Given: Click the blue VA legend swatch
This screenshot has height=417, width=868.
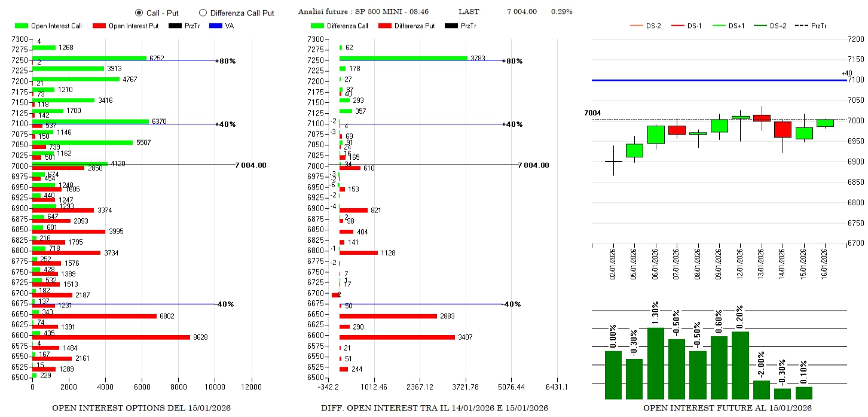Looking at the screenshot, I should click(x=215, y=26).
